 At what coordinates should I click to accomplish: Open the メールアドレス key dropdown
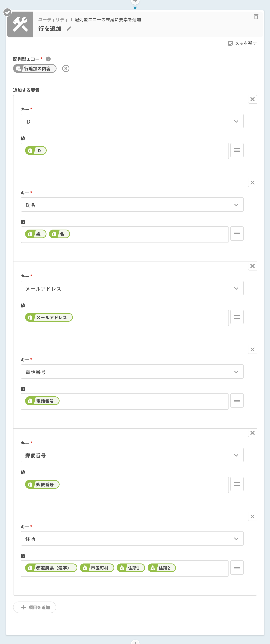tap(132, 288)
